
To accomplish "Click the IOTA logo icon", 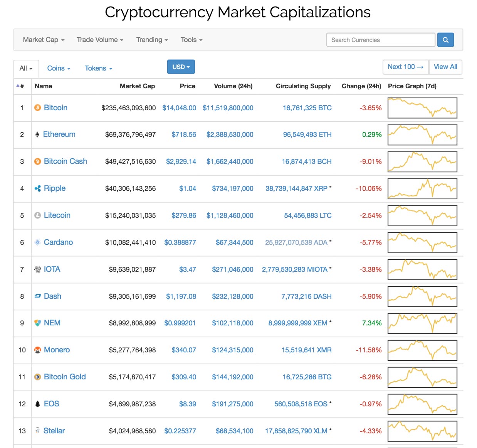I will tap(38, 269).
